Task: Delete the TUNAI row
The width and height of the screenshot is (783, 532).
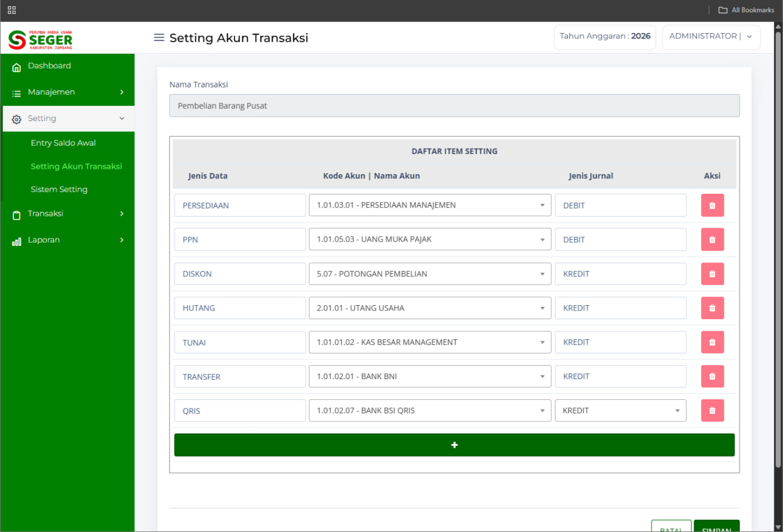Action: 712,342
